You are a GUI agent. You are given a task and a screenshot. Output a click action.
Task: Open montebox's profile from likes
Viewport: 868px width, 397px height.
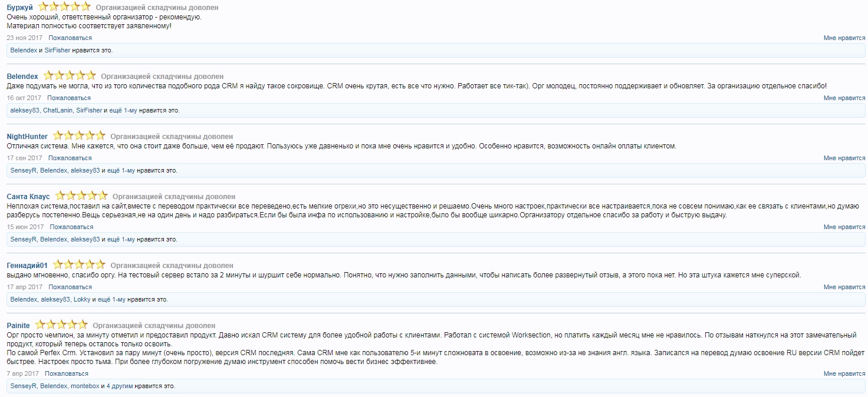click(x=85, y=386)
